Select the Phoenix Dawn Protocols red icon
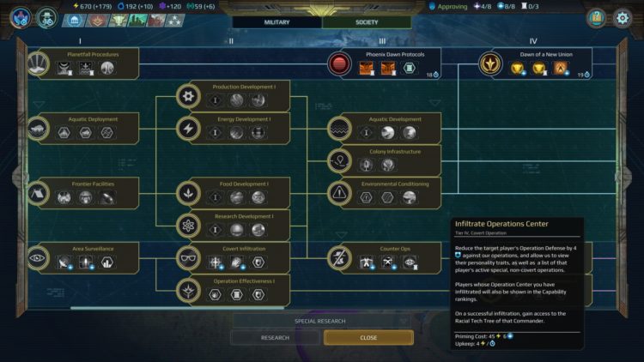The height and width of the screenshot is (362, 644). click(339, 63)
